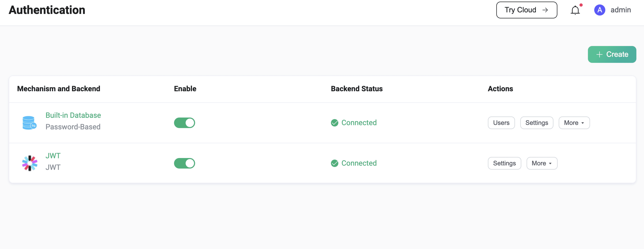Expand the More dropdown for Built-in Database
Viewport: 644px width, 249px height.
(574, 123)
